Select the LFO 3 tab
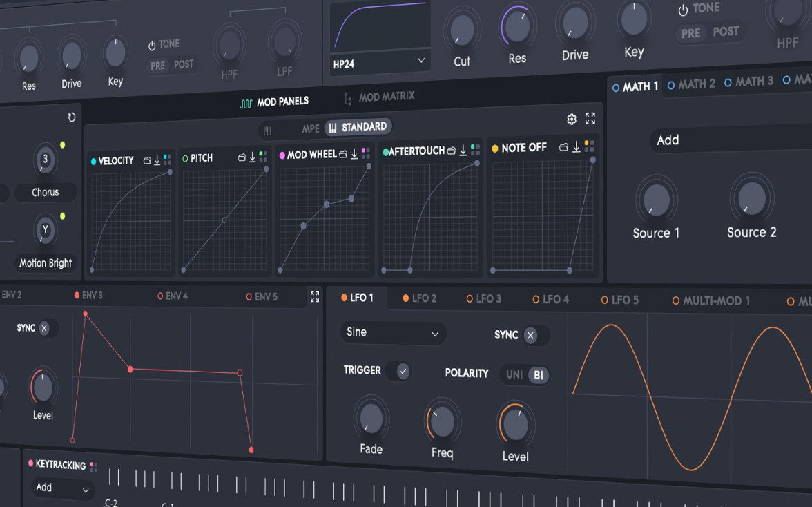The width and height of the screenshot is (812, 507). 483,299
